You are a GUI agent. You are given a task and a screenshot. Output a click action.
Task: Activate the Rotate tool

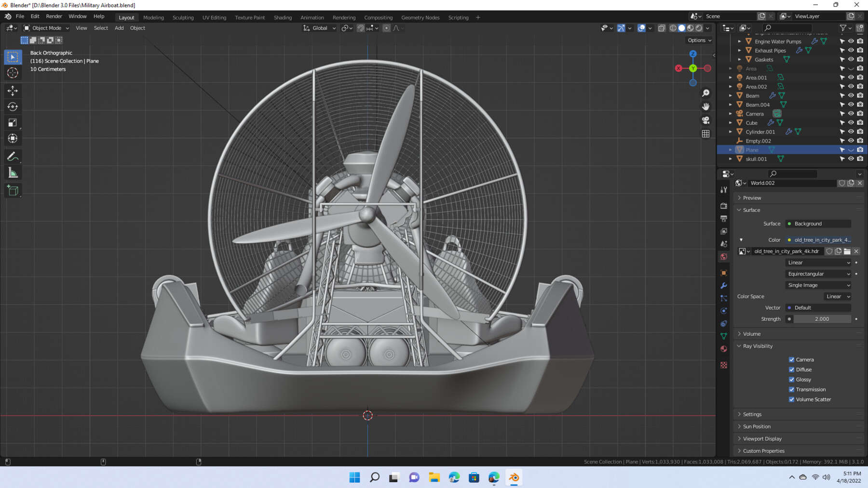click(13, 106)
